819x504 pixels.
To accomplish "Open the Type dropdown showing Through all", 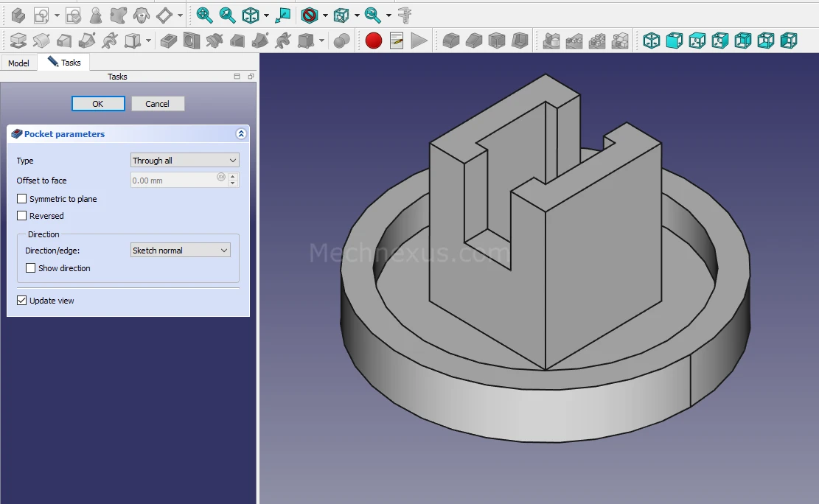I will coord(184,161).
